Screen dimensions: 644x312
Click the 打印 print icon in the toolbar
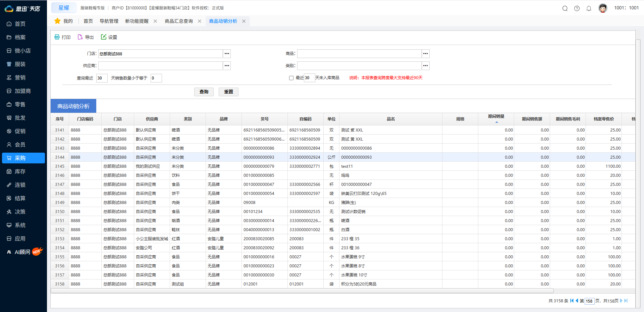pos(57,37)
